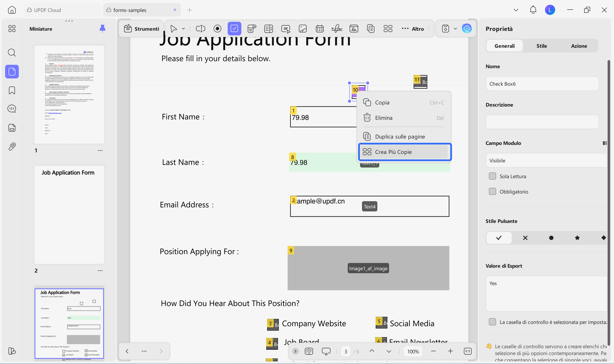Select the dropdown field tool
The height and width of the screenshot is (364, 614).
(252, 29)
